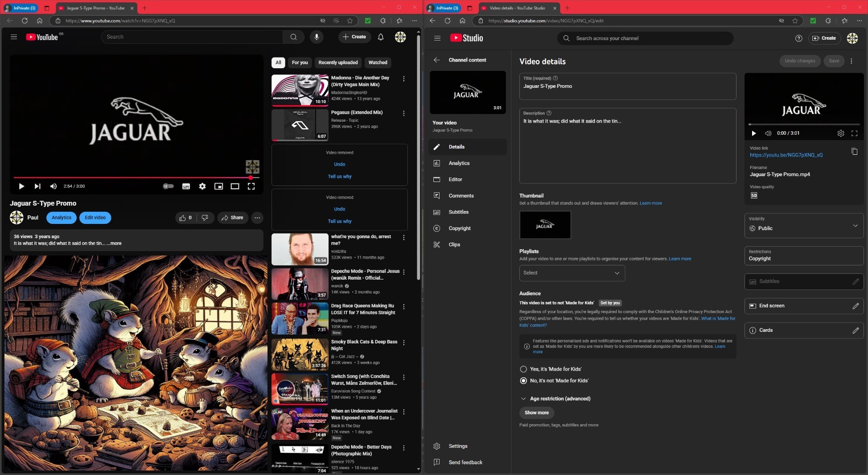Toggle autoplay switch in the player
Screen dimensions: 868x475
[x=168, y=186]
